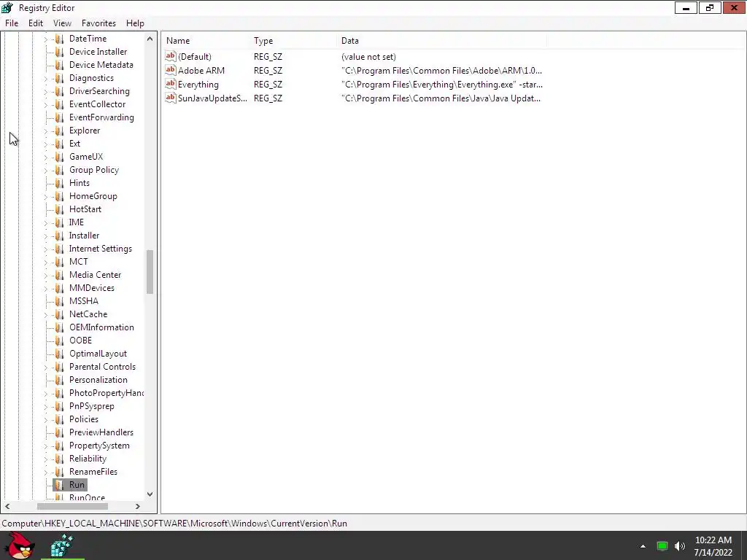Select the Everything.exe data path cell
Image resolution: width=747 pixels, height=560 pixels.
tap(441, 85)
